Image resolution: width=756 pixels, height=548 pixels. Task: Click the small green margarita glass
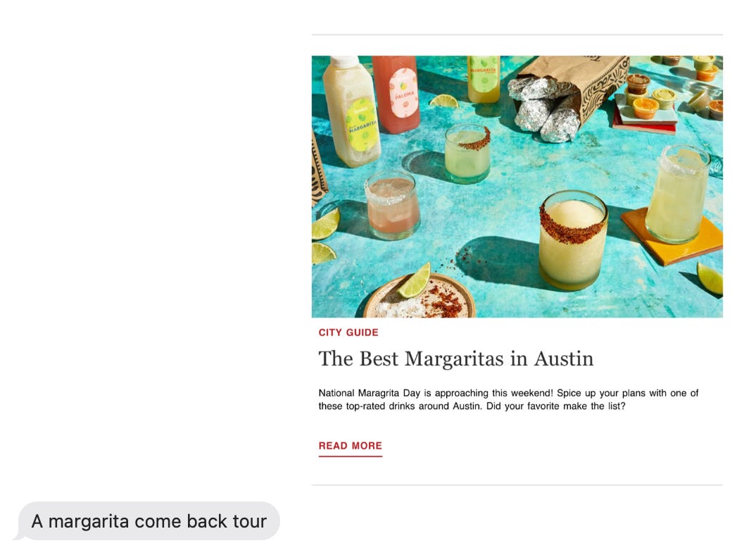pos(467,153)
